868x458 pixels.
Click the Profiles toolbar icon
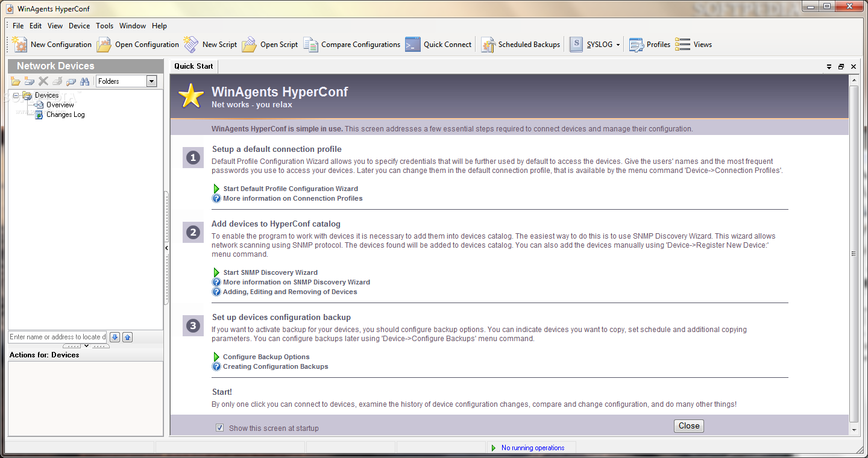636,45
